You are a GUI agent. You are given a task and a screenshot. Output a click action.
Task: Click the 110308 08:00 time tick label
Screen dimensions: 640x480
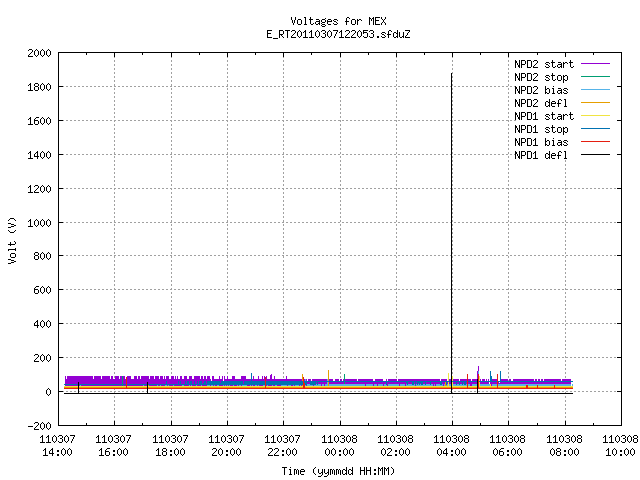(x=564, y=446)
